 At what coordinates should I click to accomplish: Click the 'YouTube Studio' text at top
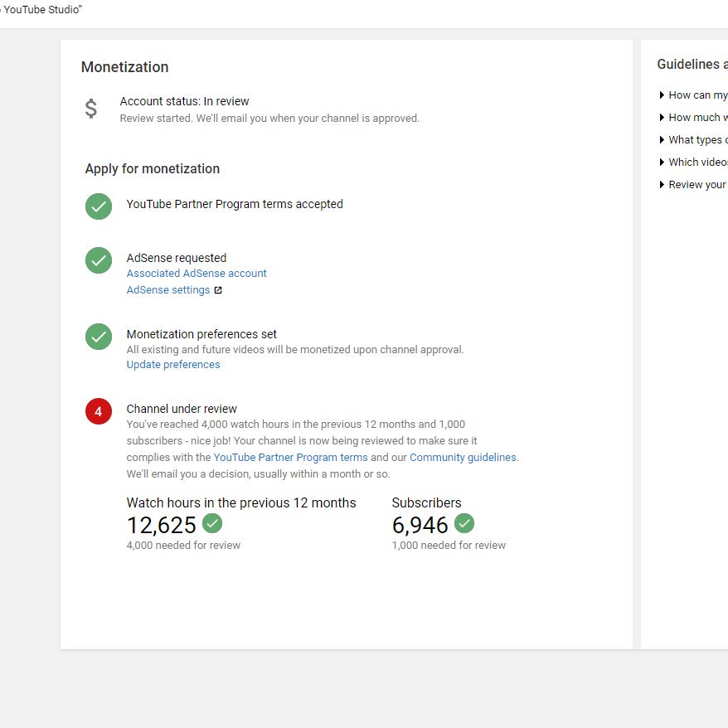41,10
